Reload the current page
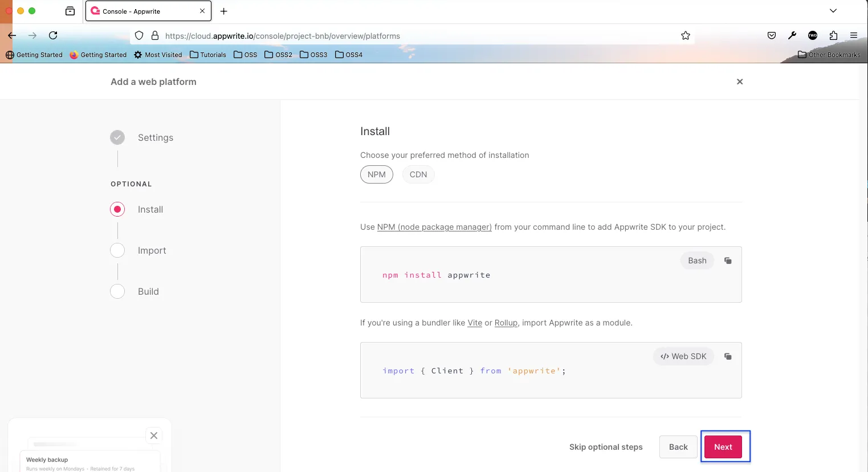 click(x=53, y=35)
